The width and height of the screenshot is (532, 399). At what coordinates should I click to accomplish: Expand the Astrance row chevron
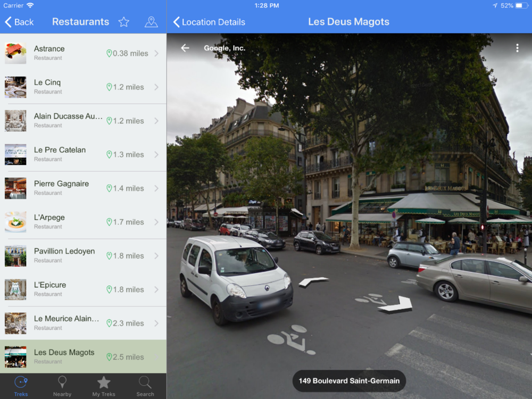pyautogui.click(x=156, y=53)
